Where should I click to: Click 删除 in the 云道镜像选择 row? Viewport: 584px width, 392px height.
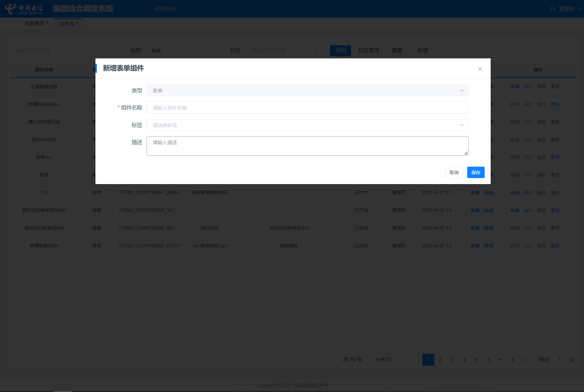(542, 86)
